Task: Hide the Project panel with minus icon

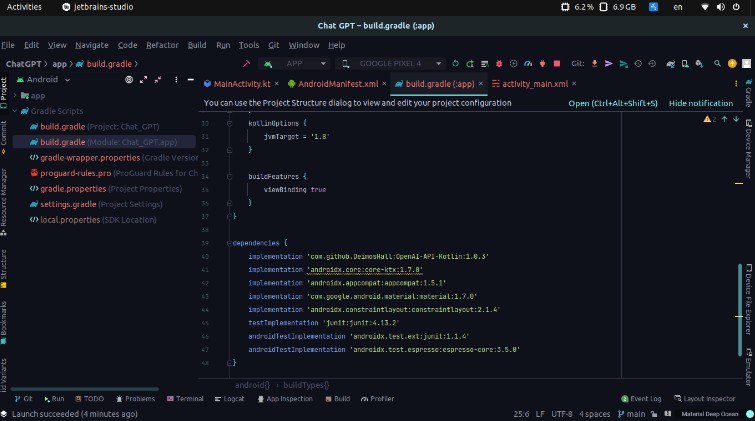Action: (x=191, y=79)
